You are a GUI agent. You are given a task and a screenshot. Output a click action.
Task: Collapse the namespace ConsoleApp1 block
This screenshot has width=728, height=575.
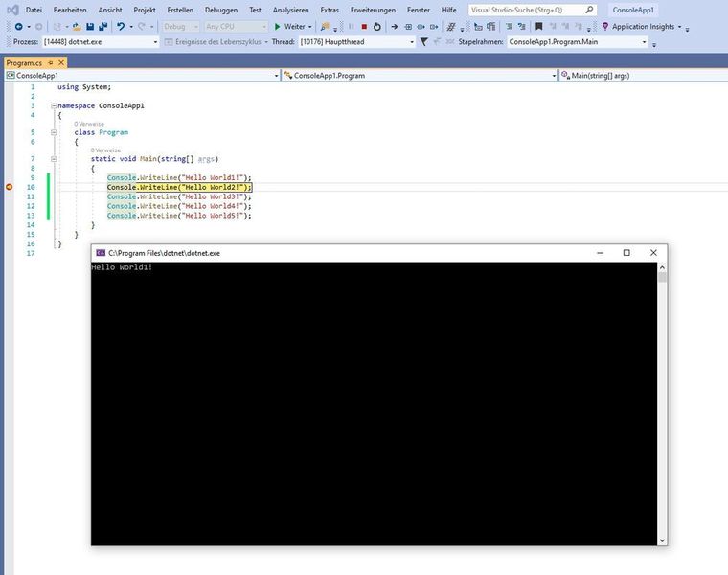(x=54, y=106)
